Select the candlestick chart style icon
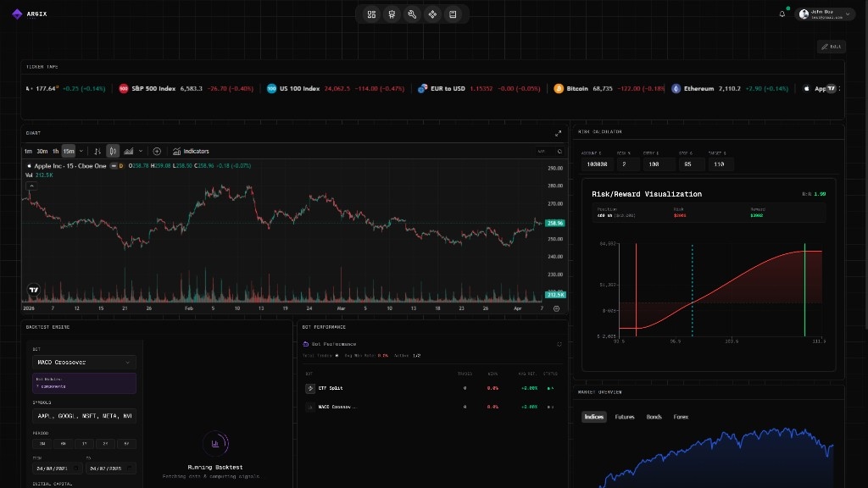868x488 pixels. pyautogui.click(x=113, y=151)
